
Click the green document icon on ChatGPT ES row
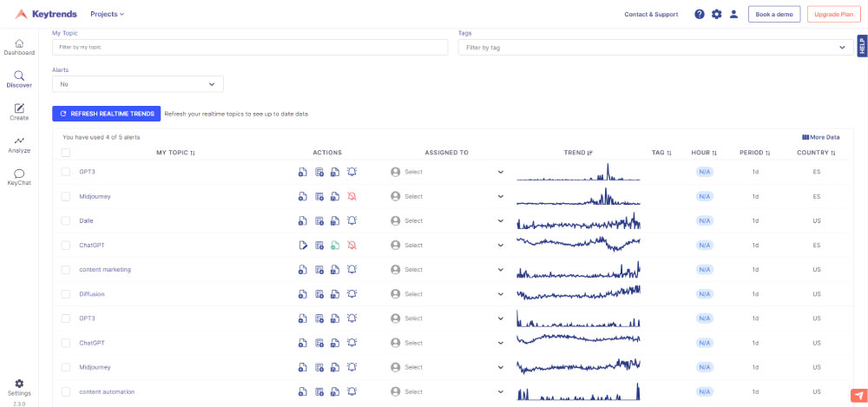tap(335, 245)
